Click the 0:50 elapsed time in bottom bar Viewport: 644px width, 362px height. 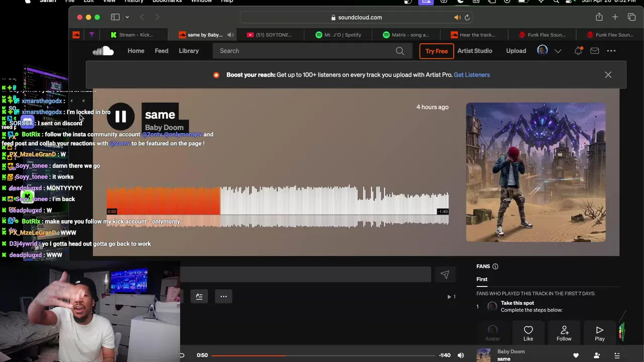pos(202,355)
